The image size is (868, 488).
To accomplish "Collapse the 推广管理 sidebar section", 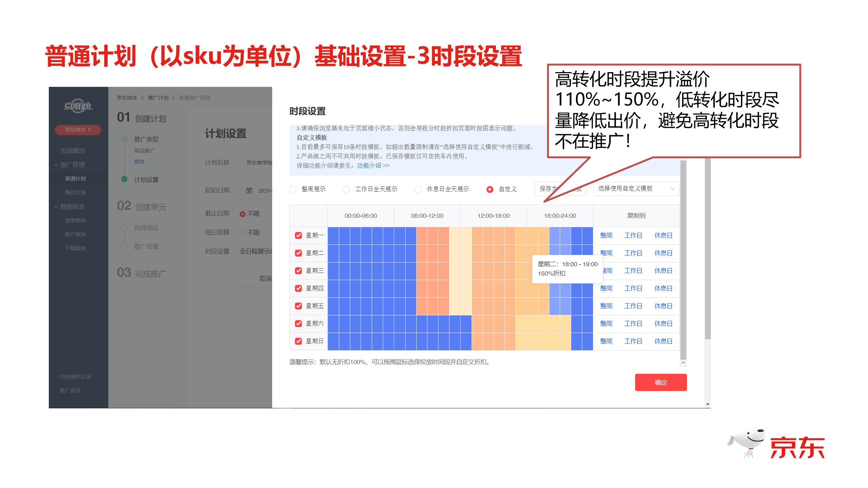I will click(x=56, y=165).
